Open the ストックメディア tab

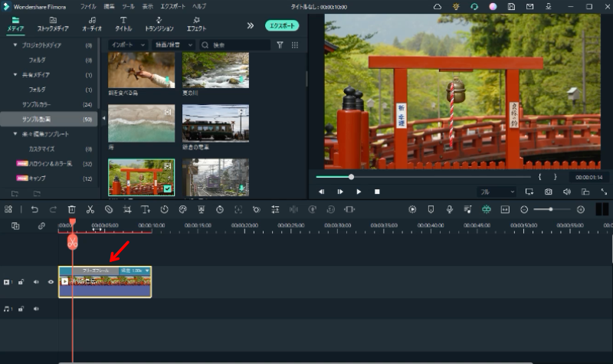point(53,25)
